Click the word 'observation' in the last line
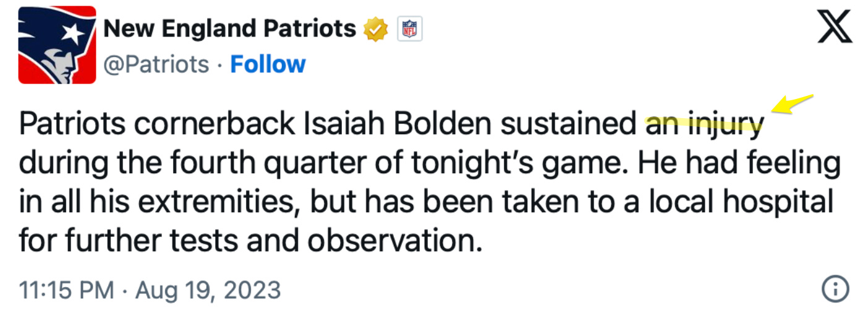Screen dimensions: 868x318 (394, 241)
